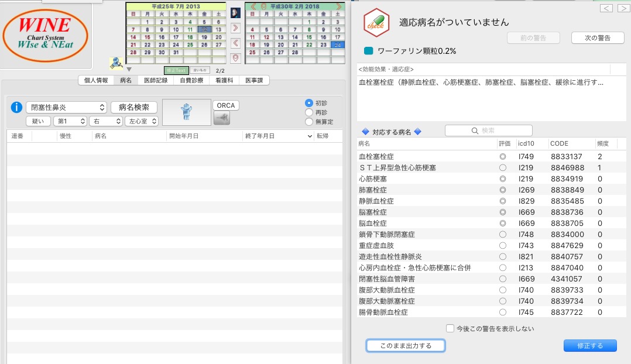
Task: Click the 検索 search field
Action: tap(489, 131)
